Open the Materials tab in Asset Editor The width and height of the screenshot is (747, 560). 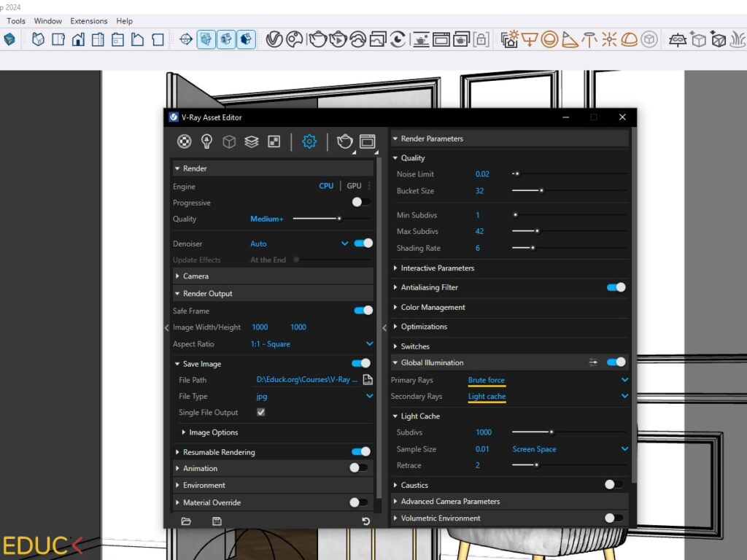coord(185,141)
